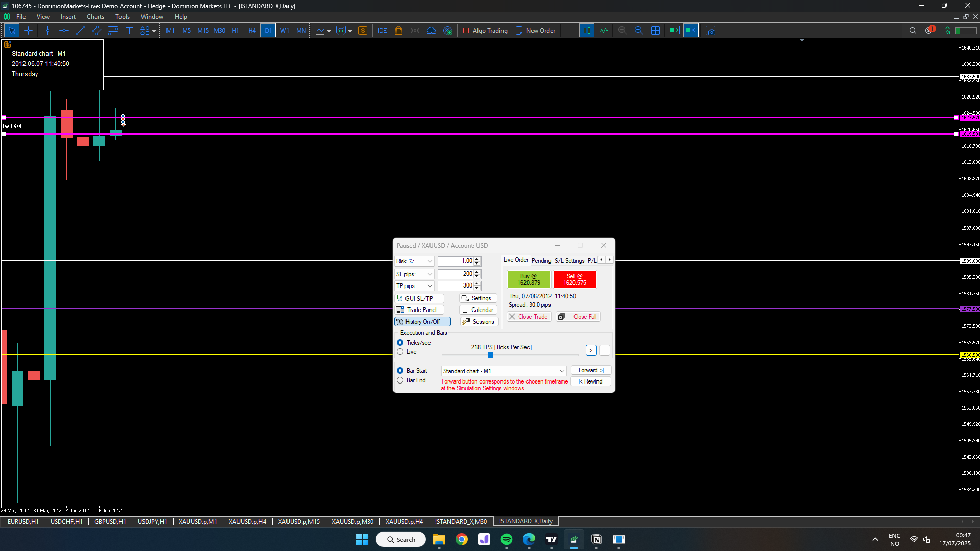Image resolution: width=980 pixels, height=551 pixels.
Task: Select the trendline drawing tool
Action: click(x=80, y=31)
